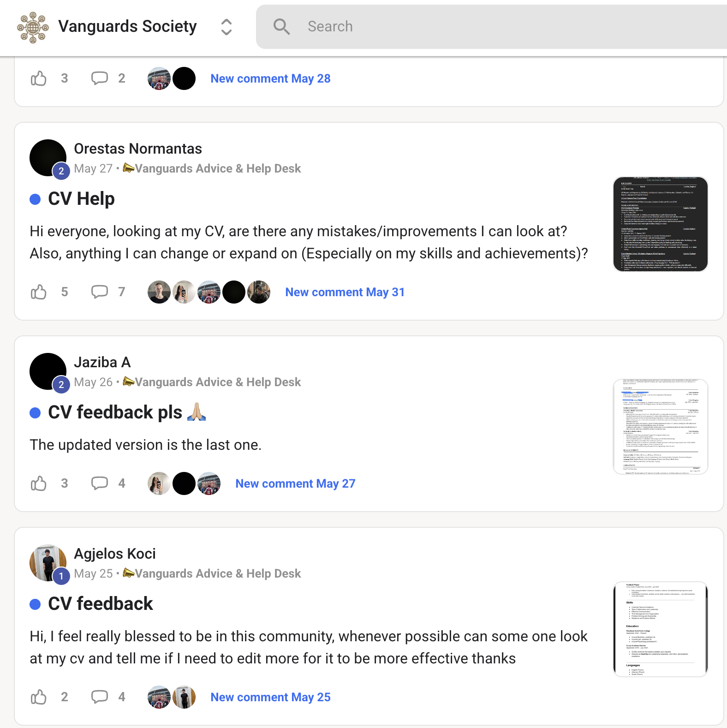Screen dimensions: 727x728
Task: Open comments on Agjelos Koci's post
Action: [x=100, y=697]
